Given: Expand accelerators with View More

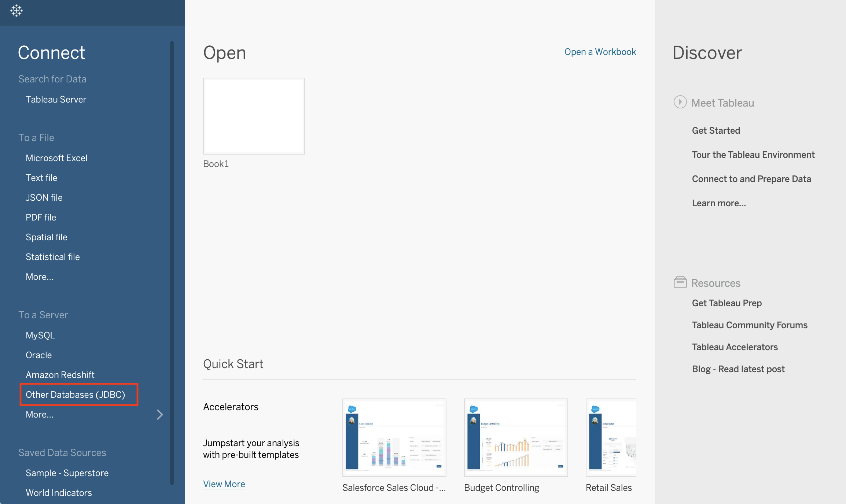Looking at the screenshot, I should tap(224, 484).
